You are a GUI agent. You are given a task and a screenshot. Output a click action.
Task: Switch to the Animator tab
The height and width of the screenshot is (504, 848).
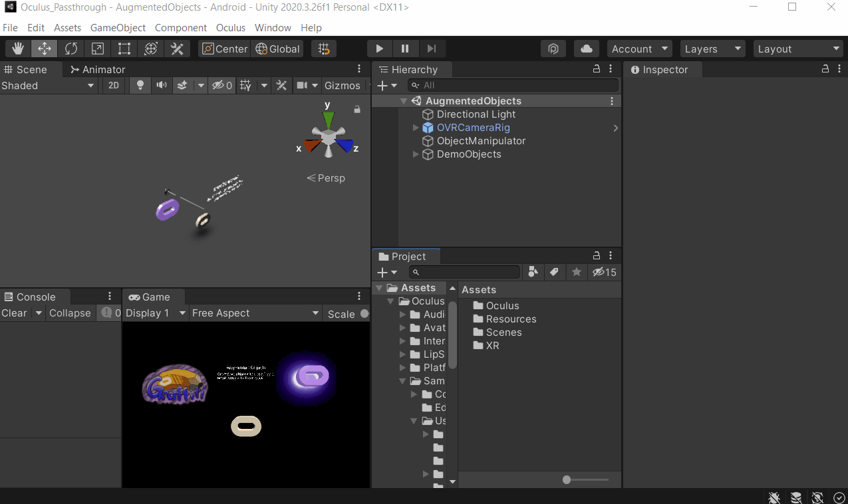pos(97,70)
